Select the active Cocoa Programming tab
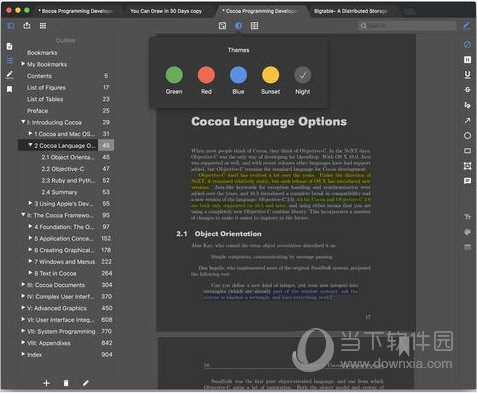Image resolution: width=477 pixels, height=393 pixels. coord(259,11)
